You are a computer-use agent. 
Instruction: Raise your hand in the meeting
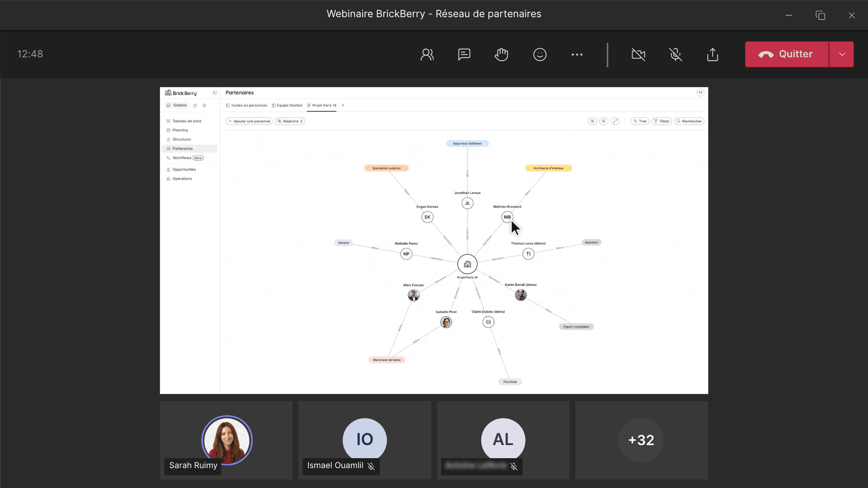pos(501,54)
